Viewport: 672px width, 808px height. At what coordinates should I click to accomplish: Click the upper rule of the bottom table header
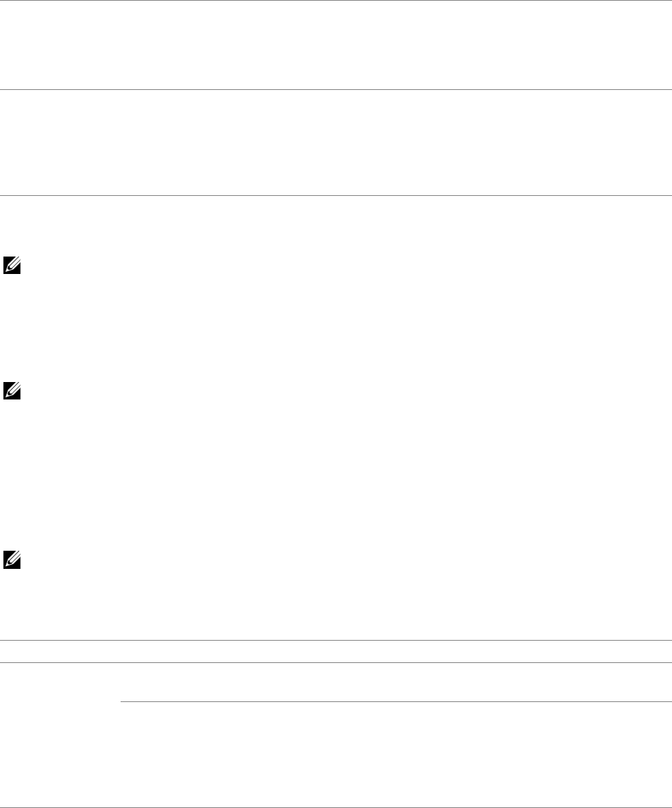tap(336, 641)
